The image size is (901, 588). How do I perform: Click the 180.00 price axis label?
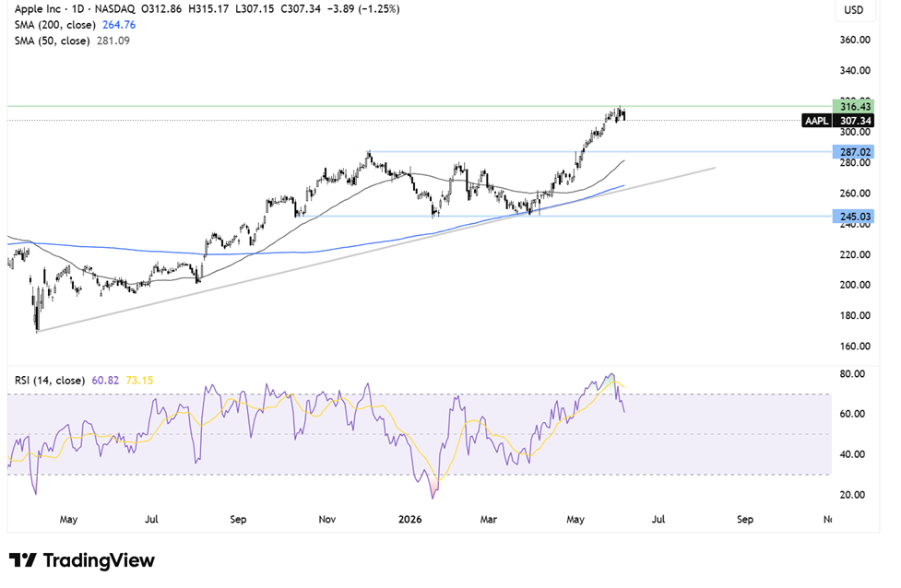[855, 315]
